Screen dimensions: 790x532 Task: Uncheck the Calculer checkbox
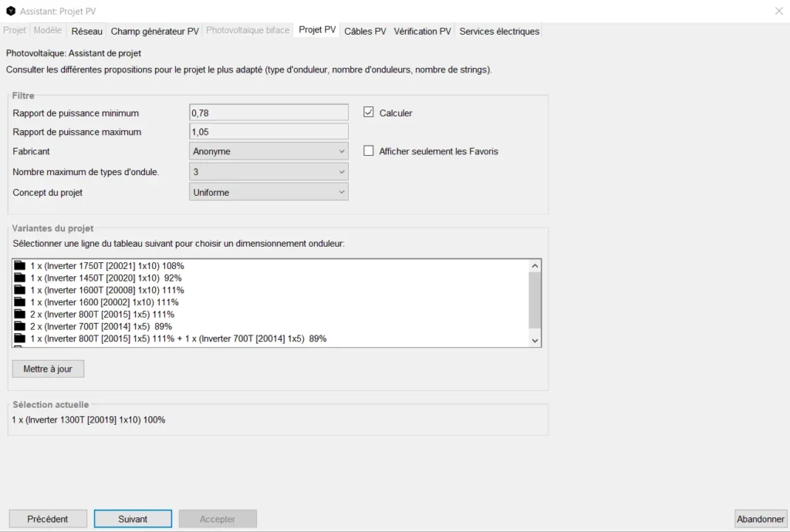(x=369, y=113)
